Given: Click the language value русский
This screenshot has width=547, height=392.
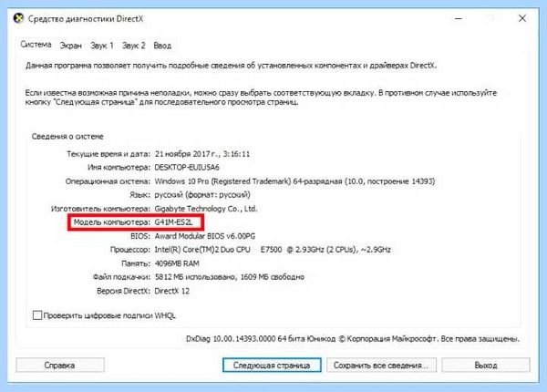Looking at the screenshot, I should point(202,195).
